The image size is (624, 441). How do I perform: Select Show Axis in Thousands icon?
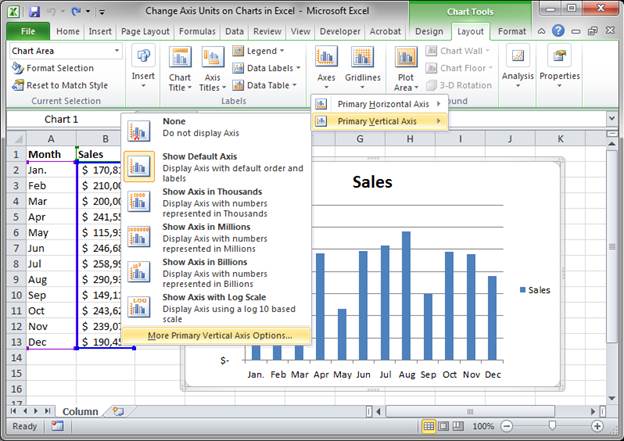pos(139,201)
